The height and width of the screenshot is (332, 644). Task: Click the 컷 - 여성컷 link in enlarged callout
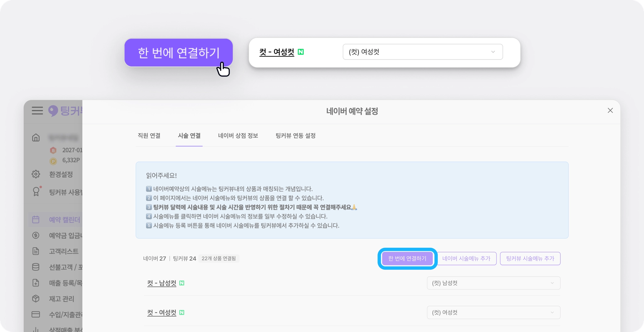coord(277,52)
